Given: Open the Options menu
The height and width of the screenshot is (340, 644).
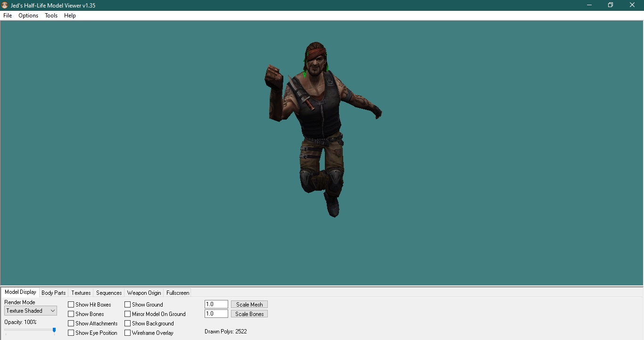Looking at the screenshot, I should pyautogui.click(x=28, y=16).
